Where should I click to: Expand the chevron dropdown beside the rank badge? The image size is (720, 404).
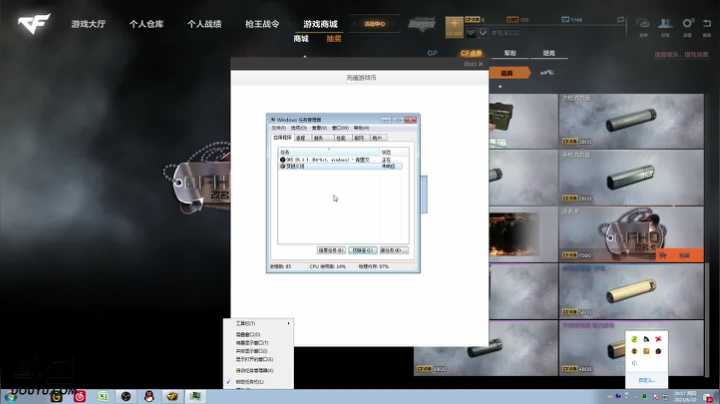[483, 33]
